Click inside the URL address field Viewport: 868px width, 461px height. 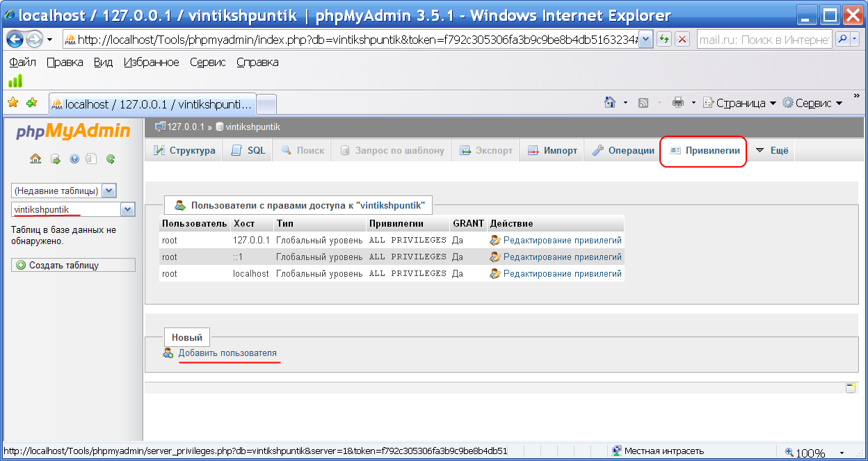coord(351,40)
